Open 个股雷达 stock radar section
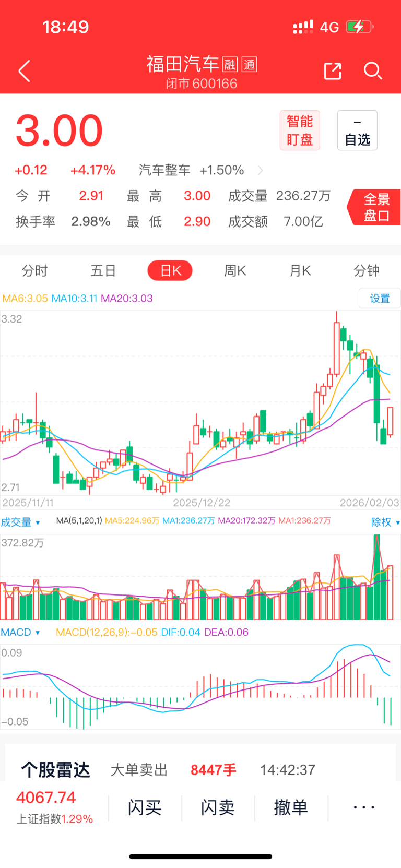Screen dimensions: 401x868 click(x=55, y=770)
